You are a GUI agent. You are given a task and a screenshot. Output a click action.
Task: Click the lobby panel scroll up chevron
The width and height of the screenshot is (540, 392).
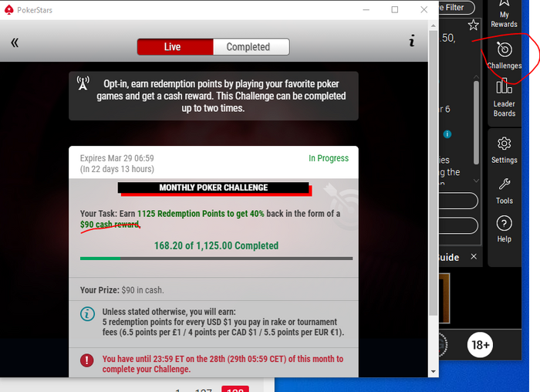pos(476,76)
